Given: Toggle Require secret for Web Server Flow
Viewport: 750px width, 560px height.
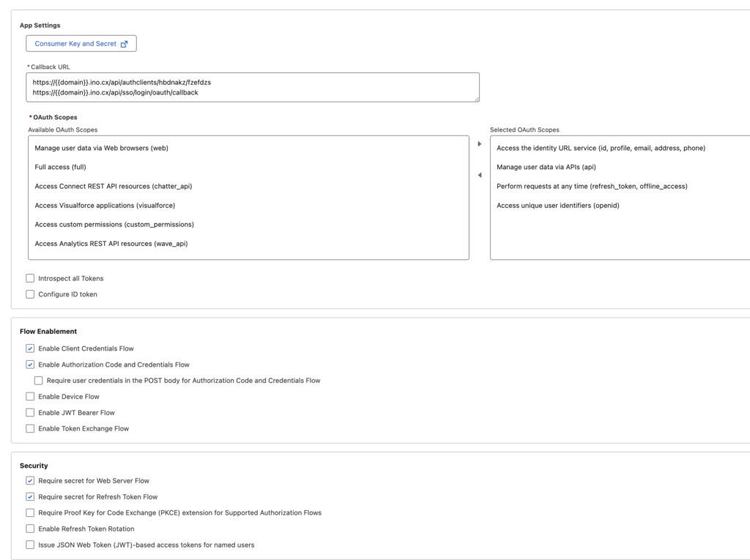Looking at the screenshot, I should coord(30,481).
